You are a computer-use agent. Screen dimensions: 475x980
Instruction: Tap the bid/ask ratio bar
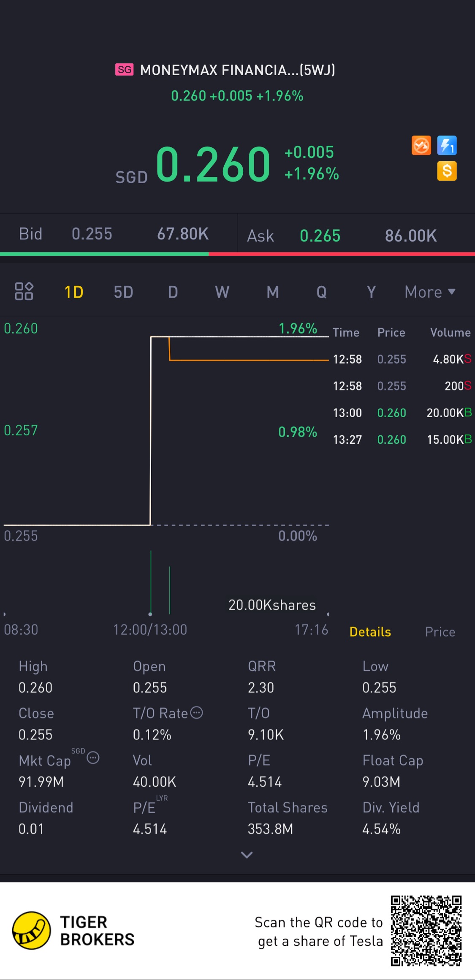237,254
